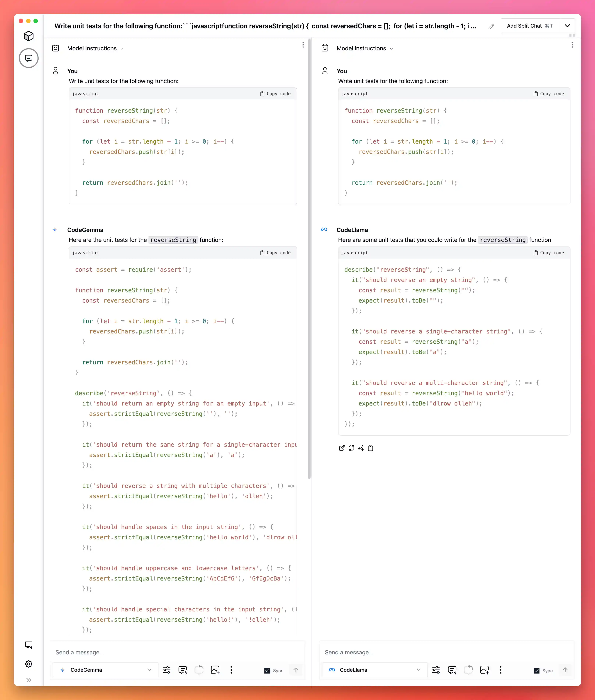Attach an image to the CodeGemma message

click(215, 670)
